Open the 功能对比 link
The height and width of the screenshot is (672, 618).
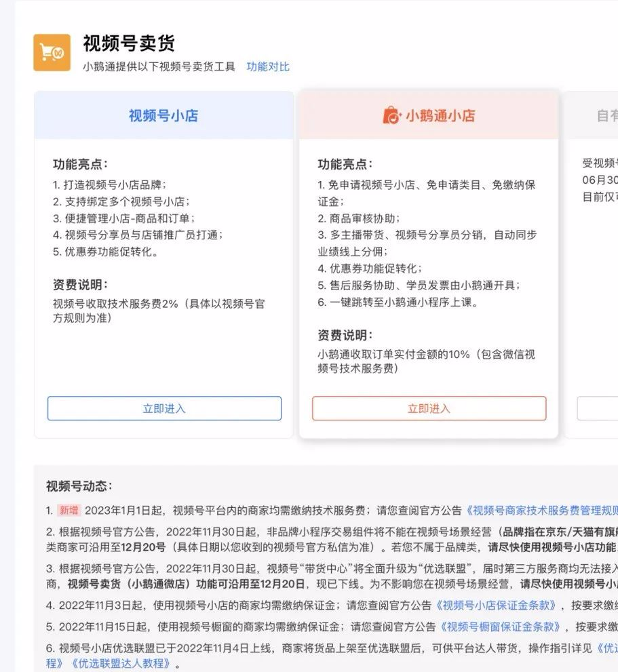(x=268, y=66)
